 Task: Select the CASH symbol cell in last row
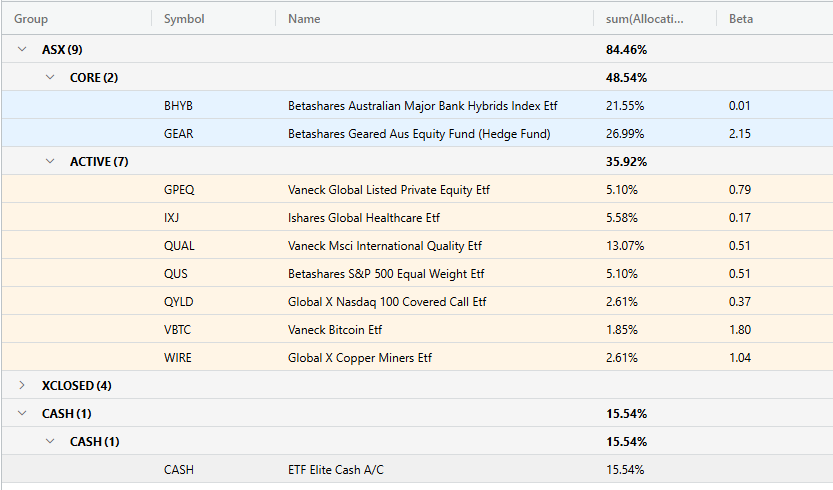click(178, 470)
